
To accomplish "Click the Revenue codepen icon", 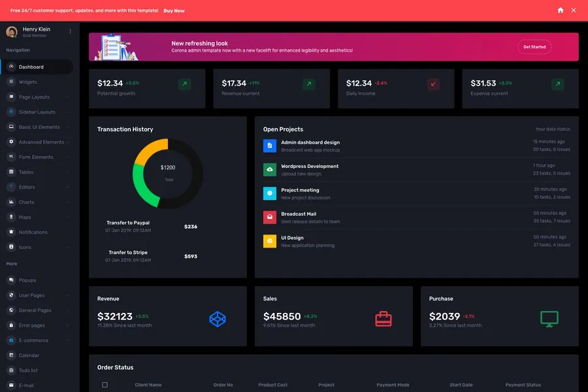I will [x=217, y=319].
